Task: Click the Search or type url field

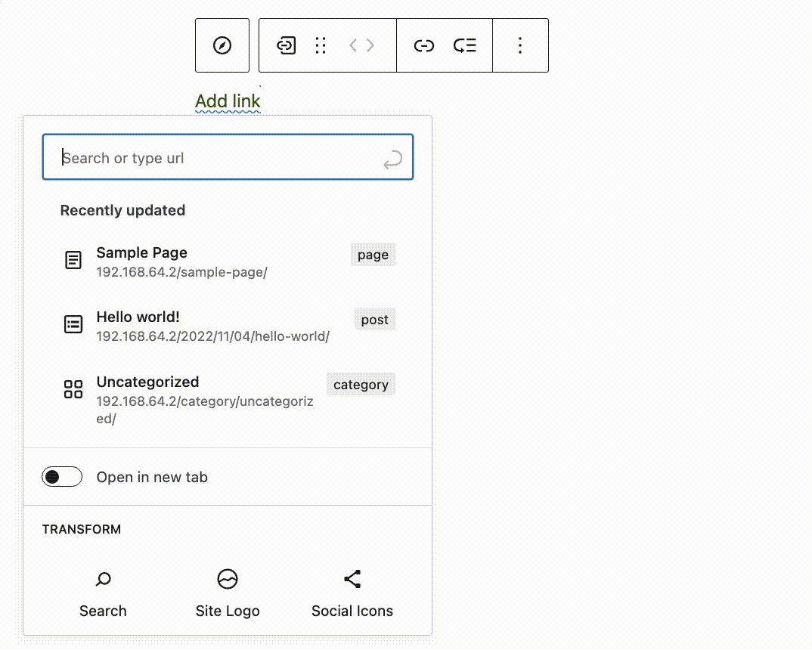Action: click(x=228, y=157)
